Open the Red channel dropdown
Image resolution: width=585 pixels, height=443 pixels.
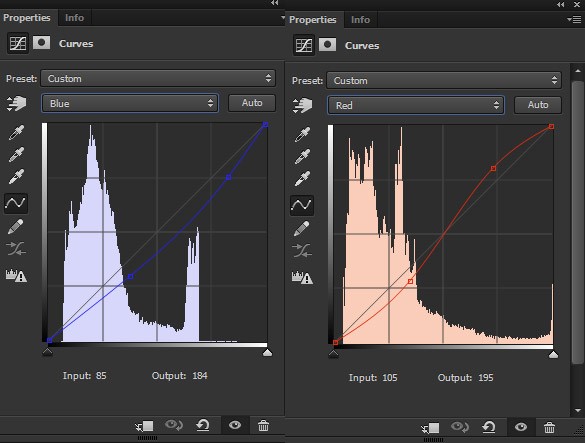pyautogui.click(x=416, y=105)
